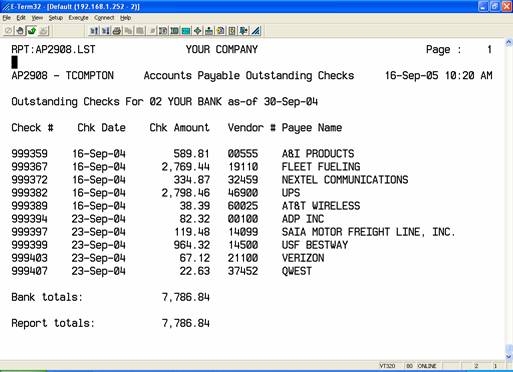Open the Execute menu
Image resolution: width=513 pixels, height=372 pixels.
[78, 18]
